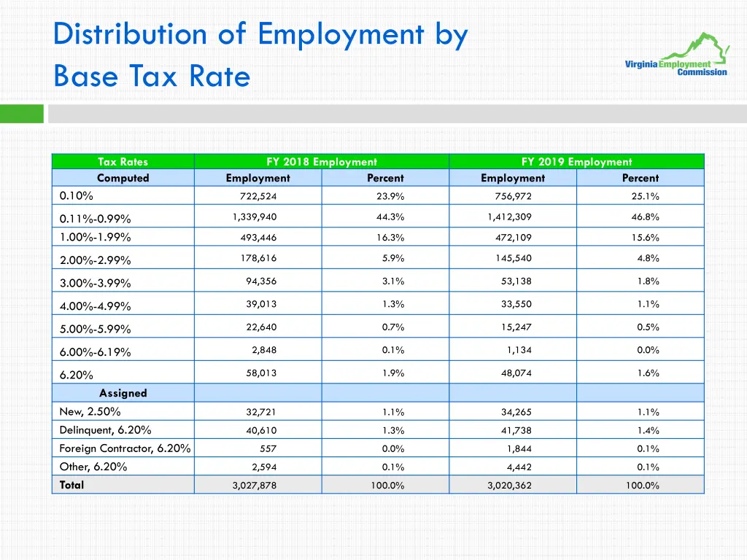Image resolution: width=747 pixels, height=560 pixels.
Task: Click the FY 2019 total 3,020,362
Action: [509, 486]
